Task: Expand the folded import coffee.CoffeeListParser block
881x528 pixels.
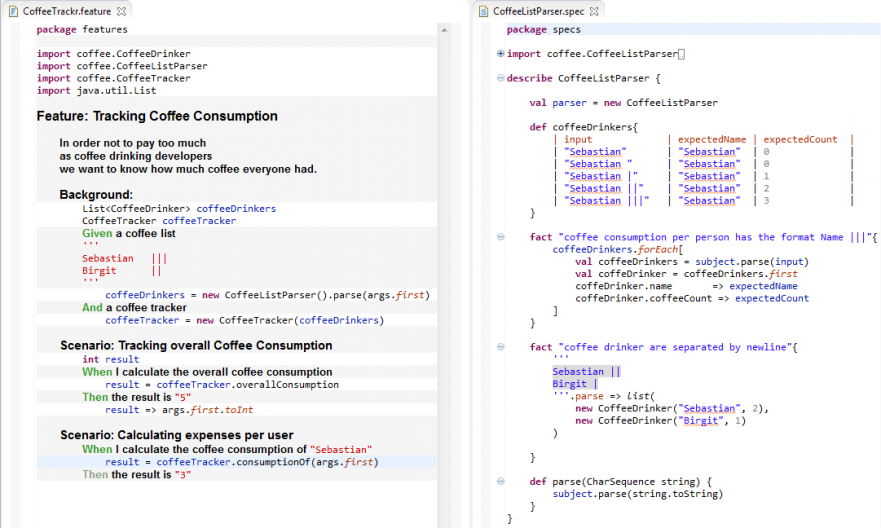Action: coord(500,53)
